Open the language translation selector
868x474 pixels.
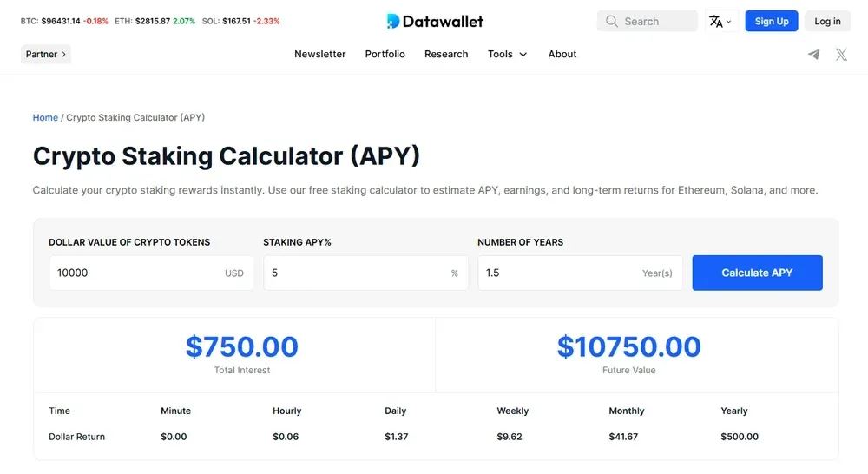tap(720, 21)
